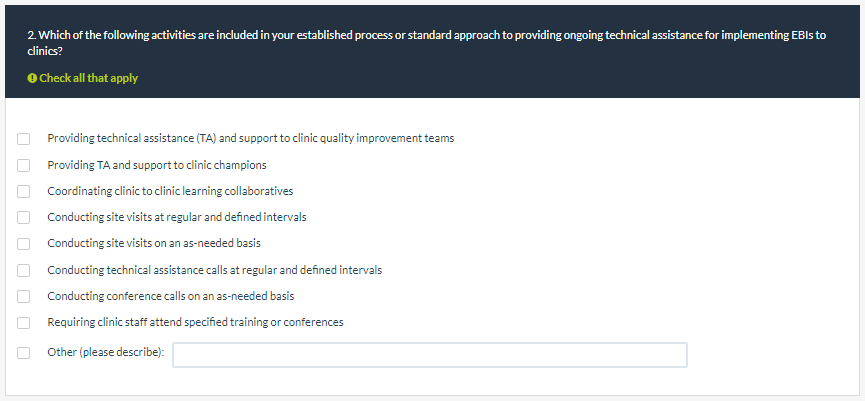Click the "Check all that apply" hint text
Screen dimensions: 865x401
click(x=88, y=78)
